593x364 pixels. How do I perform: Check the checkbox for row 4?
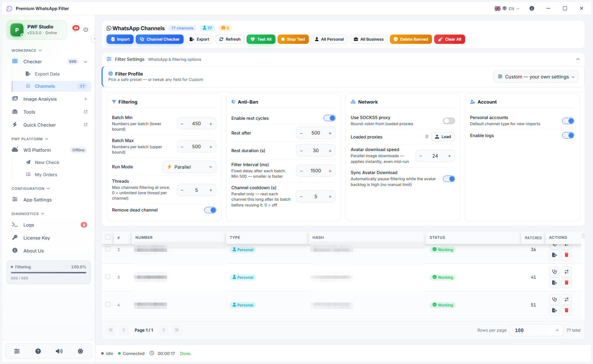click(x=108, y=304)
